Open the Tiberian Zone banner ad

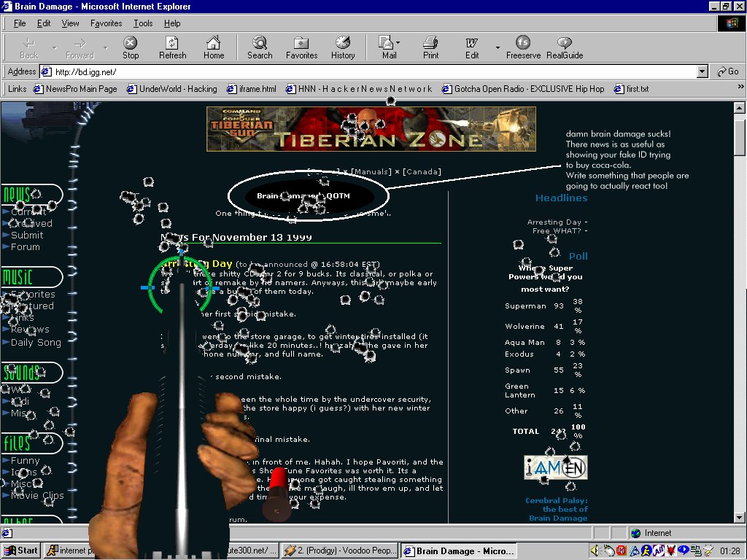(371, 129)
